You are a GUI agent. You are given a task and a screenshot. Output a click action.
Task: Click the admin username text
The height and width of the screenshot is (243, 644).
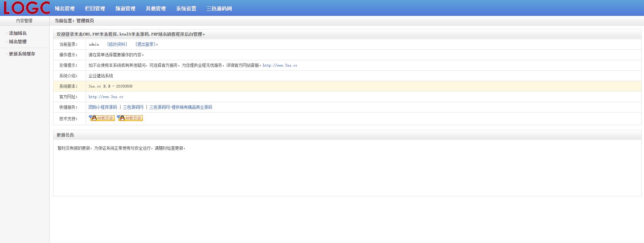94,44
